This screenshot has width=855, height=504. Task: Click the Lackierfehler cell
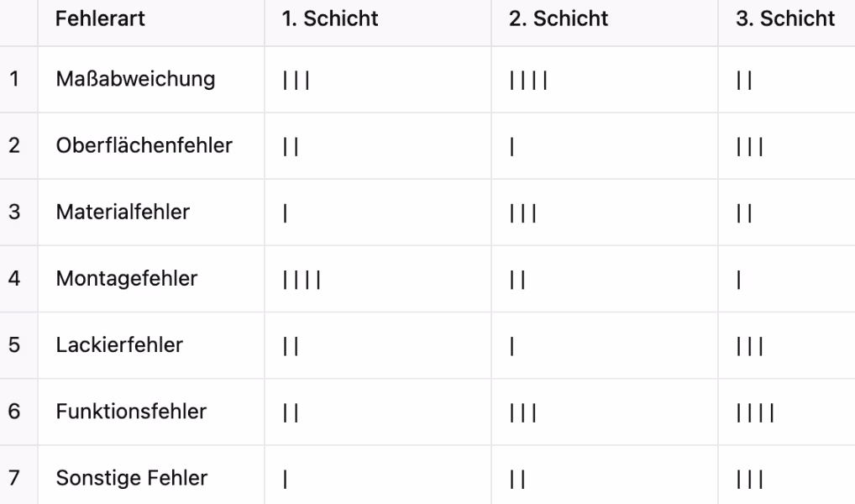pyautogui.click(x=151, y=345)
